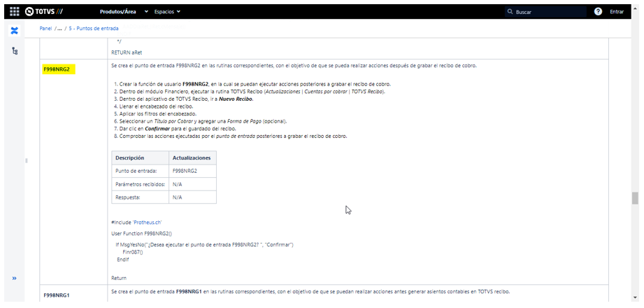
Task: Click the sidebar resize handle
Action: tap(26, 160)
